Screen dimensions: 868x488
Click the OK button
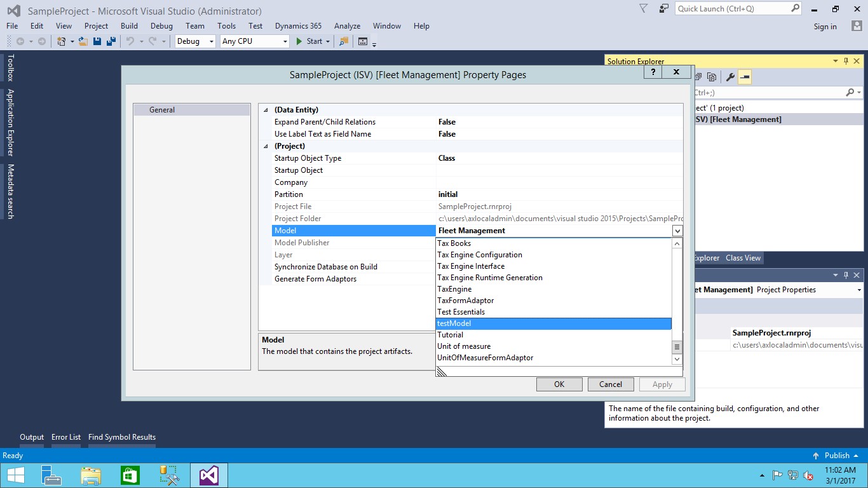coord(559,384)
